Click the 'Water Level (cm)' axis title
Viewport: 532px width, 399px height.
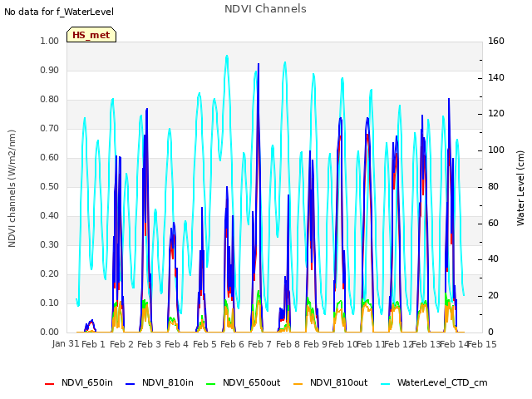point(520,189)
